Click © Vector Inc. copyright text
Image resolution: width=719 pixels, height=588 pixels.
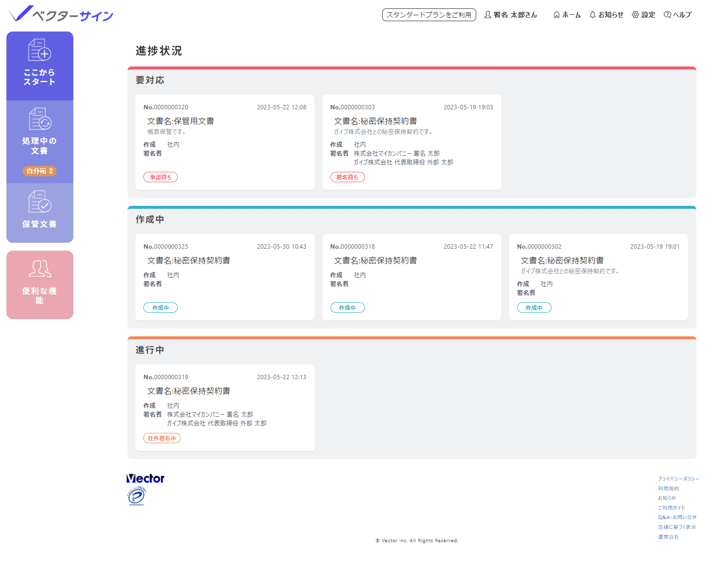click(417, 541)
